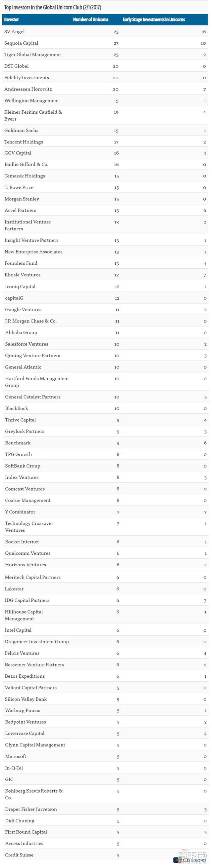This screenshot has height=868, width=212.
Task: Select Y Combinator investor name
Action: (x=20, y=512)
